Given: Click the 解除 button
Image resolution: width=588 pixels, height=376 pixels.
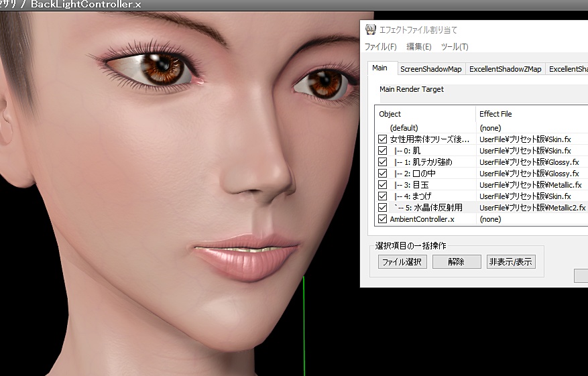Looking at the screenshot, I should (x=457, y=261).
